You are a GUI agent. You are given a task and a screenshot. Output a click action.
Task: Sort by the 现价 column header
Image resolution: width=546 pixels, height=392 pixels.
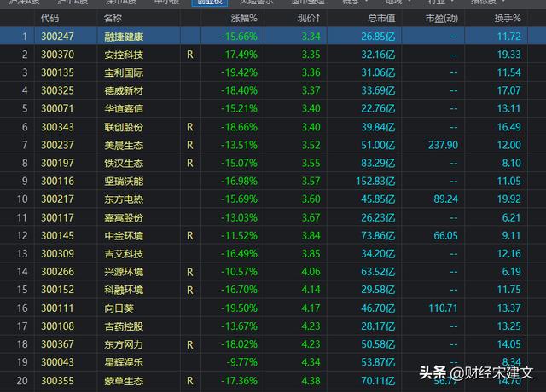click(x=309, y=18)
